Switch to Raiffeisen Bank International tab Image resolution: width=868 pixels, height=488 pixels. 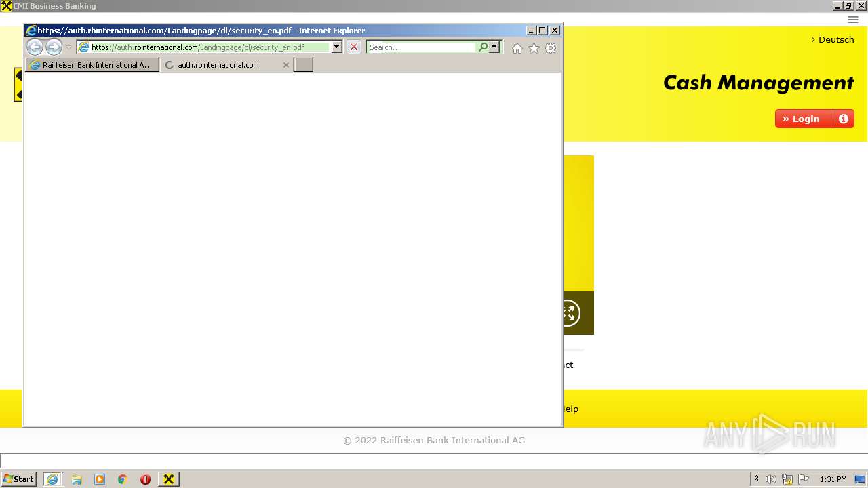click(92, 65)
